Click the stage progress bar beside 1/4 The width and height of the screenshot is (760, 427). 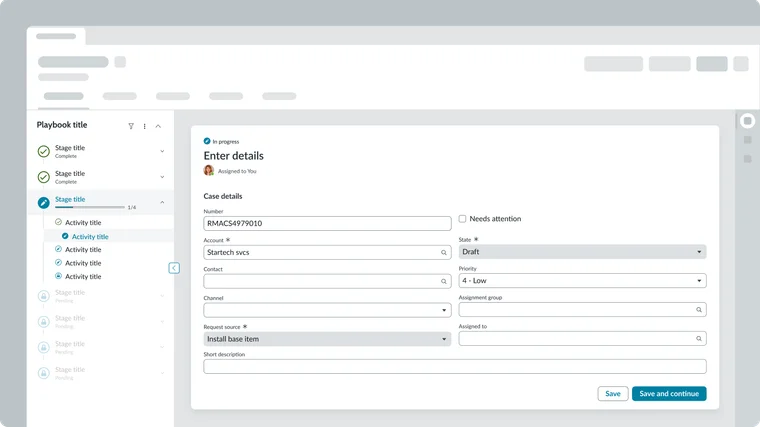pyautogui.click(x=90, y=207)
